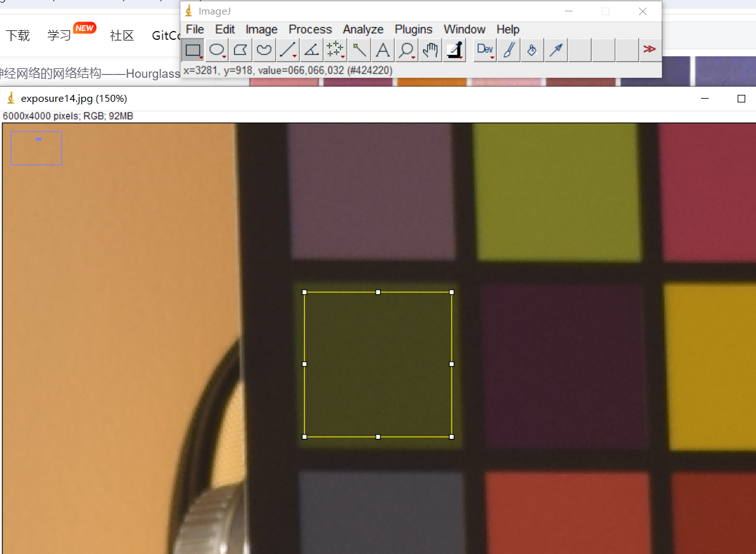Click the top-center handle of the yellow selection
This screenshot has width=756, height=554.
[378, 292]
